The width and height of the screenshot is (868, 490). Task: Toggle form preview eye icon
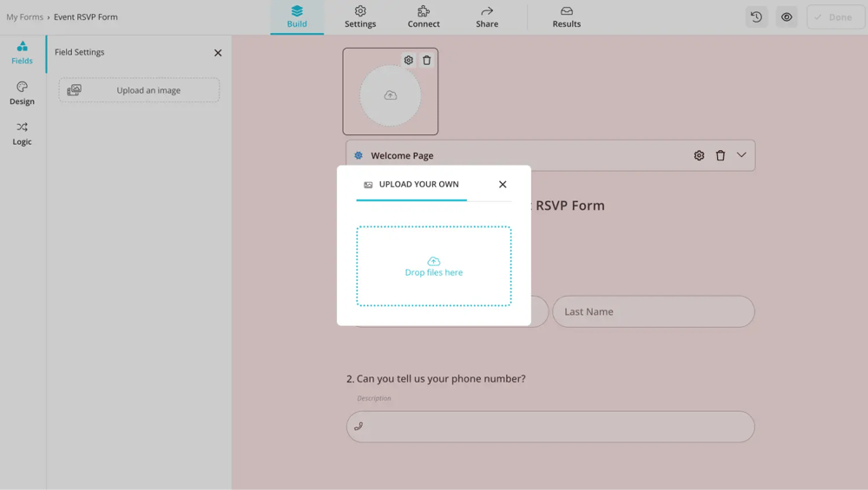coord(786,17)
